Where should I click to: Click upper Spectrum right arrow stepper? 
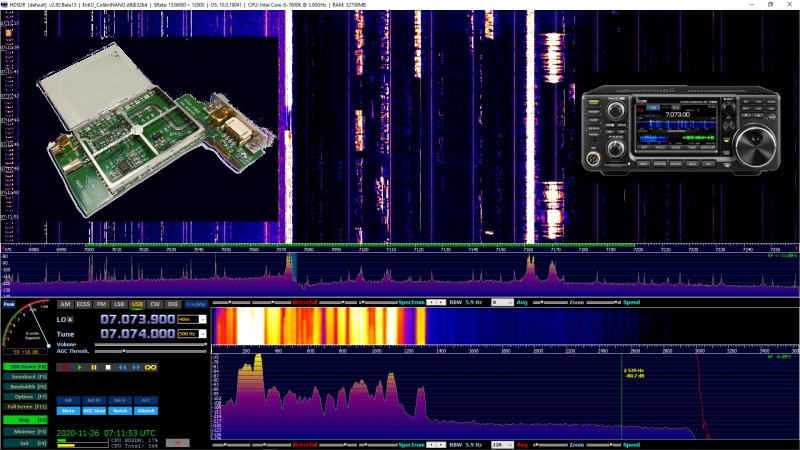coord(441,303)
